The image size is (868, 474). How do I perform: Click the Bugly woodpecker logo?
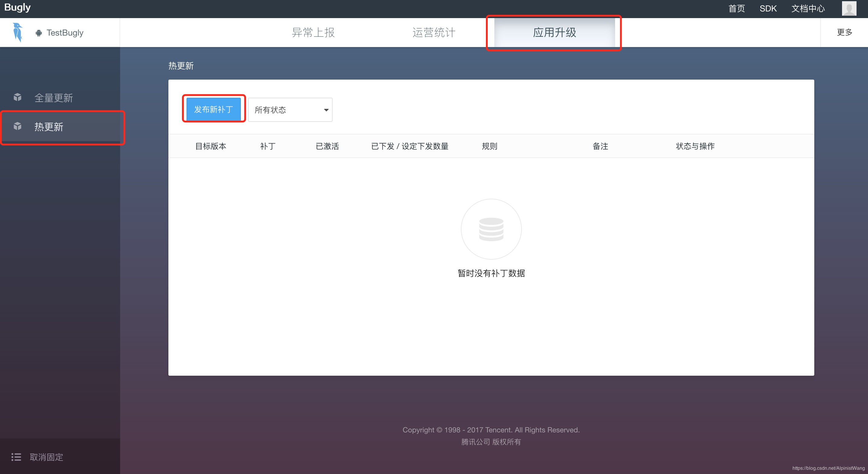[17, 32]
